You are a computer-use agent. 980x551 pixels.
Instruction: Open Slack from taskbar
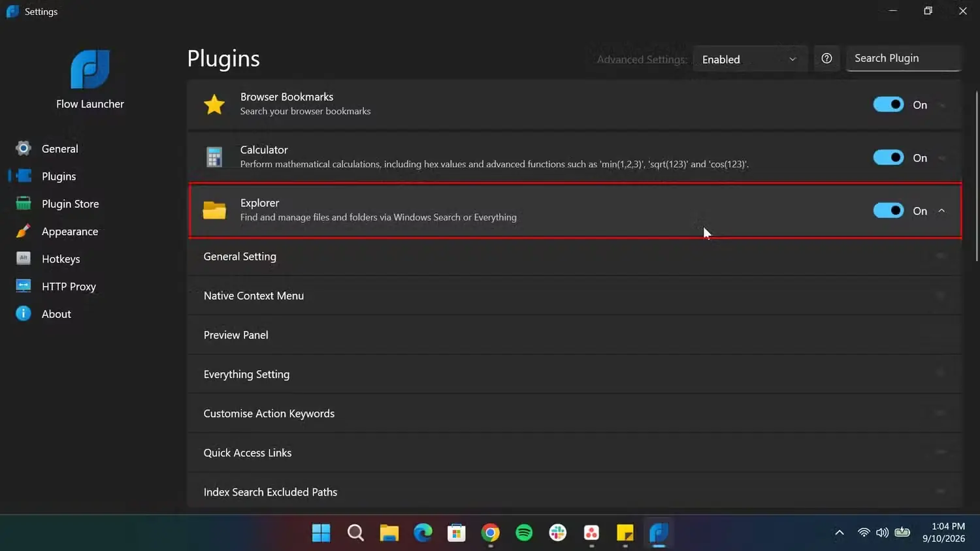coord(558,533)
